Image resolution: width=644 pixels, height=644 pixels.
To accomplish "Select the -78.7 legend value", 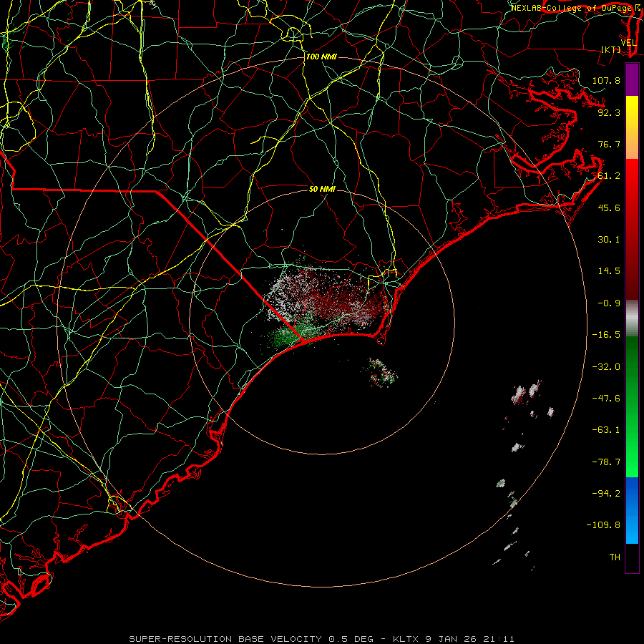I will (606, 462).
